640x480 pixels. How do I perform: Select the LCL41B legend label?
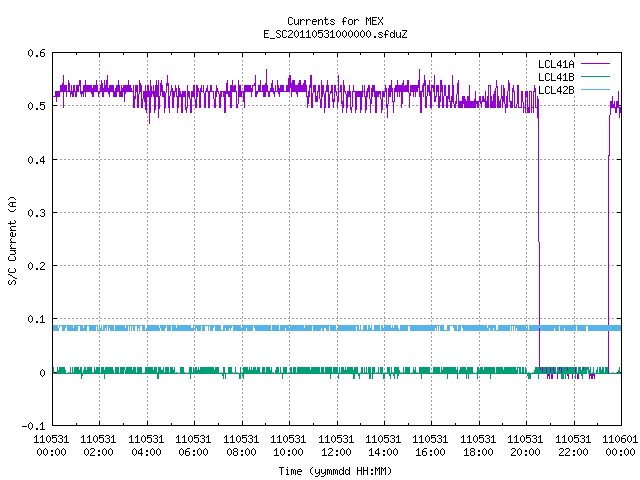(x=556, y=77)
